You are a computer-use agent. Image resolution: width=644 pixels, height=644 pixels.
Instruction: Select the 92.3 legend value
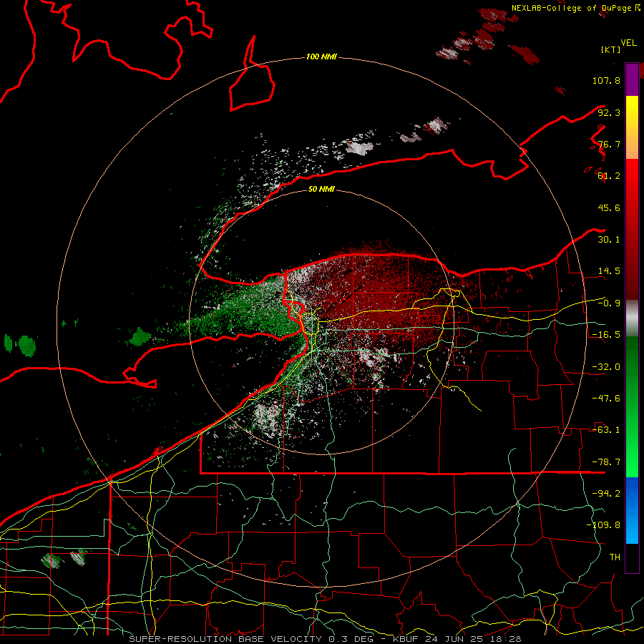[x=609, y=112]
